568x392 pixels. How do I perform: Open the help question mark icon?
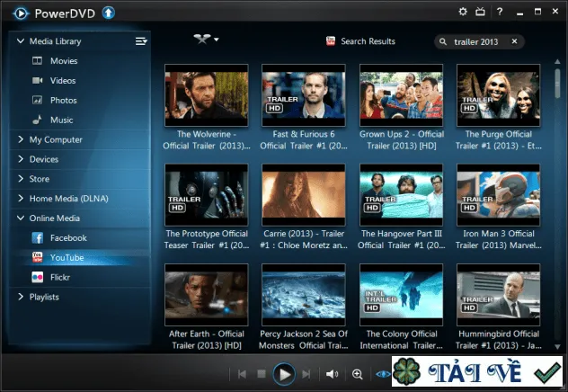click(500, 12)
